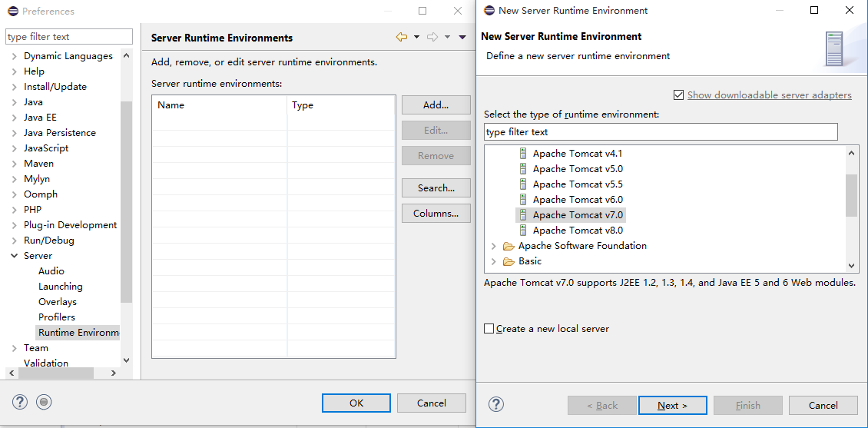This screenshot has width=868, height=428.
Task: Click the runtime environment type filter field
Action: 661,131
